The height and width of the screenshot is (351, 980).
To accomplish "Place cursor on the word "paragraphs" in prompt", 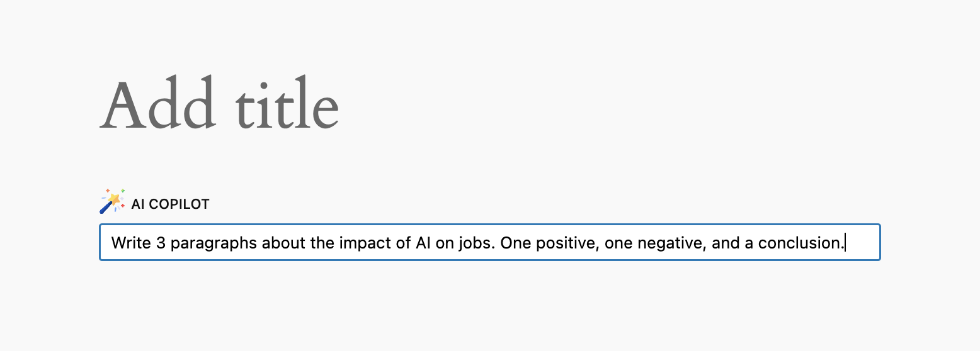I will (214, 243).
